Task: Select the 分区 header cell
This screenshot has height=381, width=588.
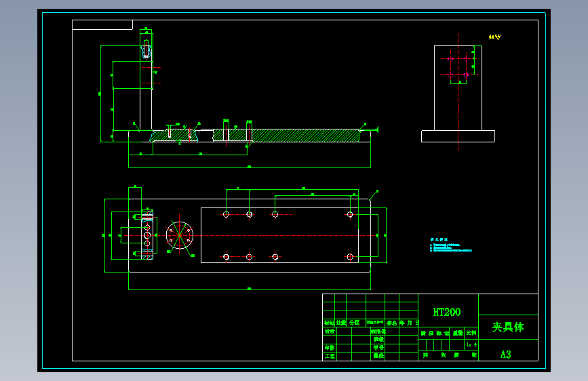Action: point(355,323)
